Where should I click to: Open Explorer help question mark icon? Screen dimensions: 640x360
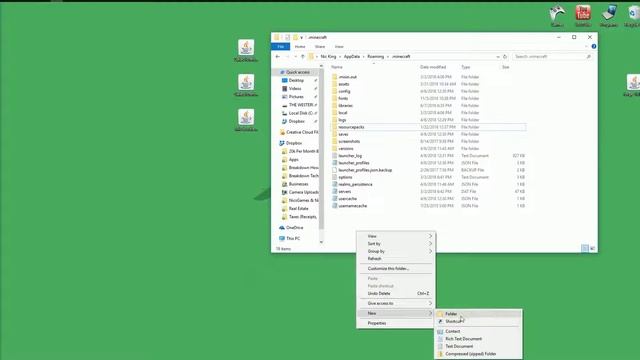pyautogui.click(x=593, y=47)
